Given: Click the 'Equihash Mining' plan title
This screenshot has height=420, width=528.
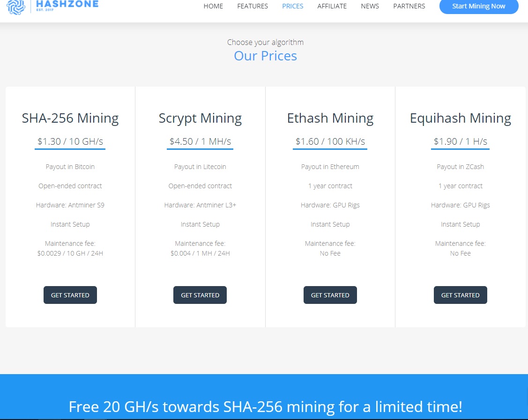Looking at the screenshot, I should (461, 118).
